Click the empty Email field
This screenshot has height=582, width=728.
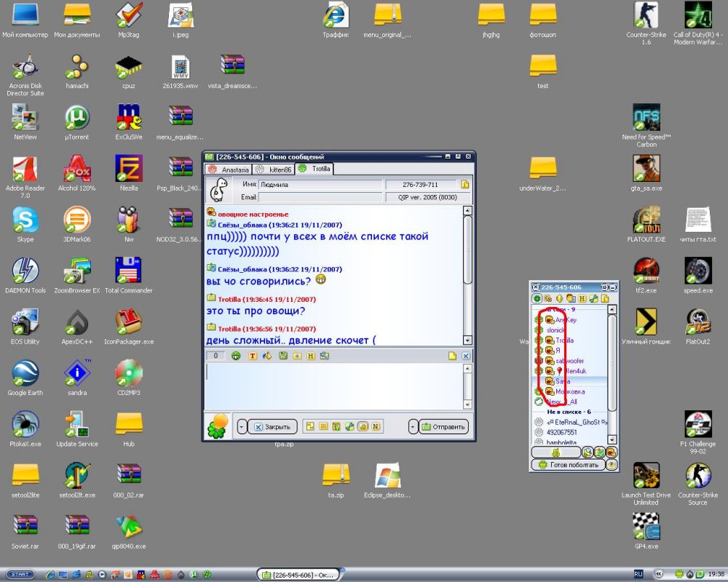[x=320, y=197]
